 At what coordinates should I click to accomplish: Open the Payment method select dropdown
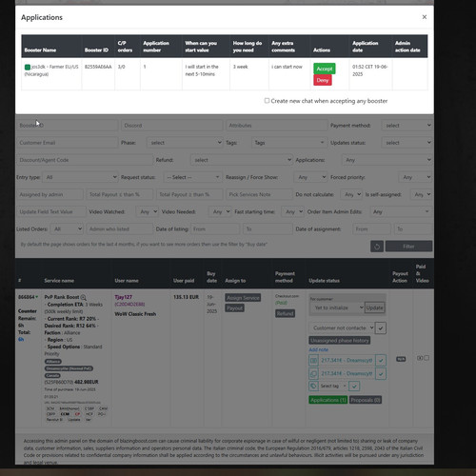(x=407, y=126)
